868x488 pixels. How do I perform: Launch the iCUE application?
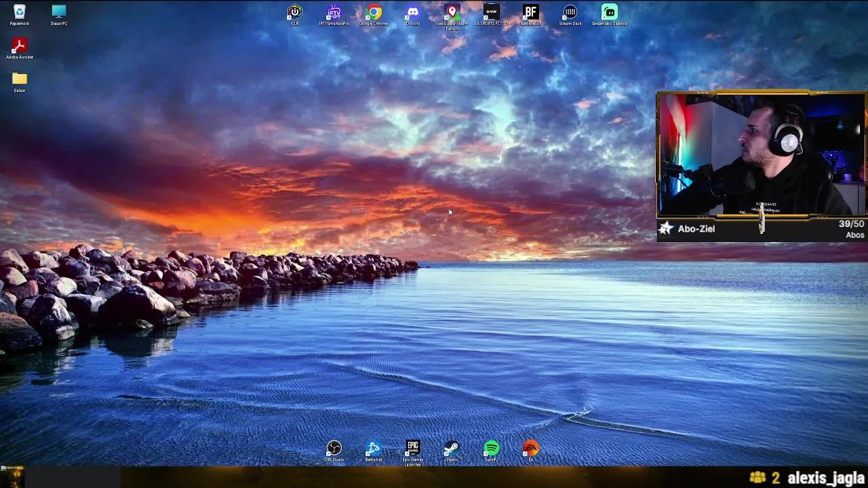tap(294, 14)
